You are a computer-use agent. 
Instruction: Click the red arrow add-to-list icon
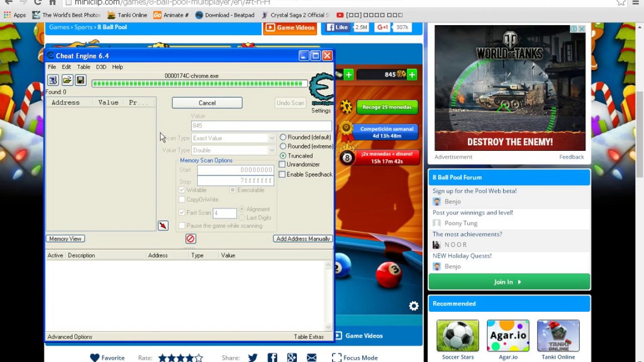pos(163,226)
